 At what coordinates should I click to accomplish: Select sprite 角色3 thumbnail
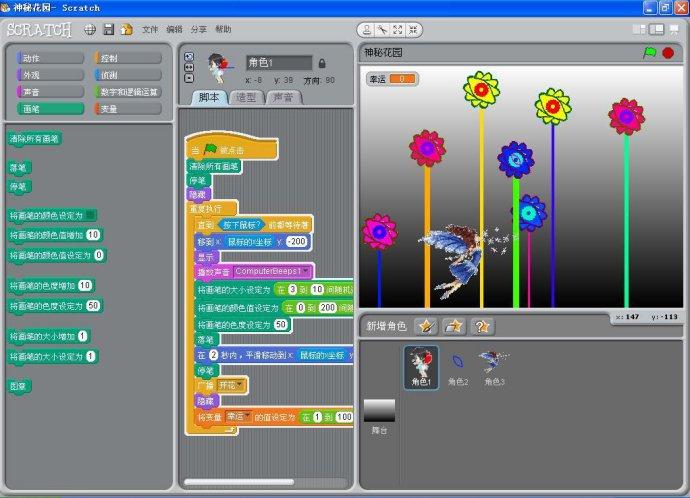click(495, 369)
